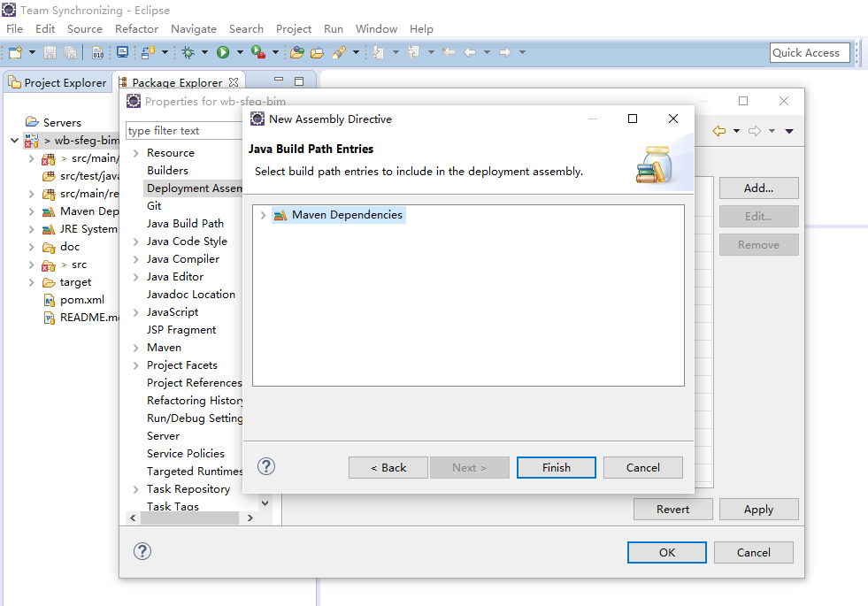Viewport: 868px width, 606px height.
Task: Click the Add... button in Properties
Action: coord(759,188)
